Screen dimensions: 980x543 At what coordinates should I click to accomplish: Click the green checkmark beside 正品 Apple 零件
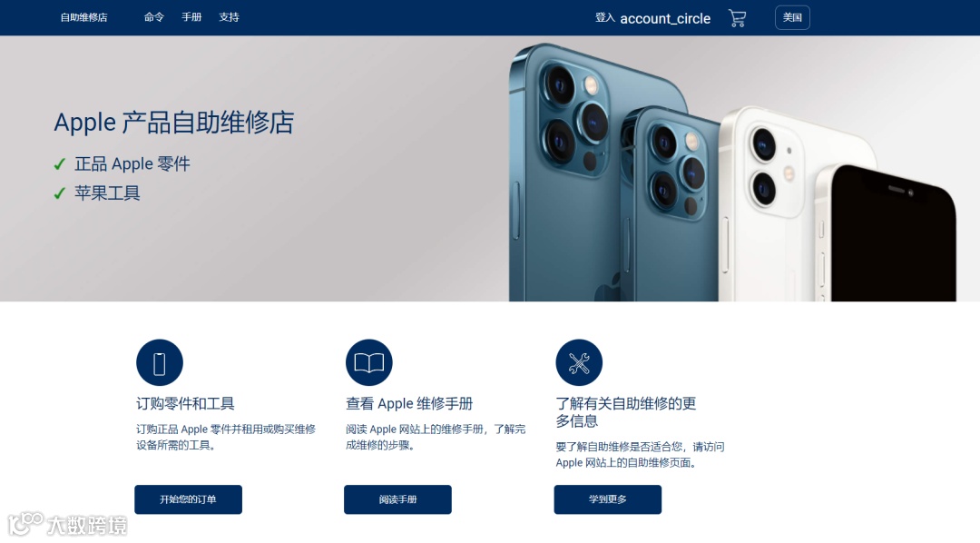click(x=59, y=164)
